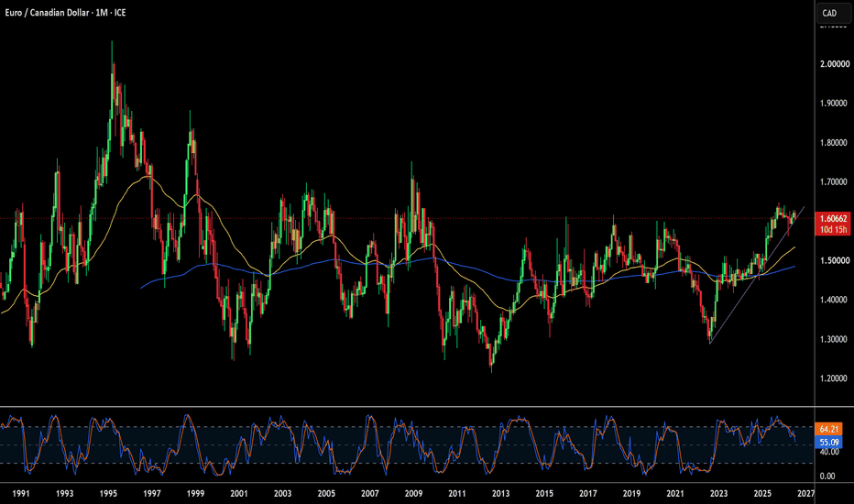Select the 2025 label on time axis
854x504 pixels.
point(762,493)
